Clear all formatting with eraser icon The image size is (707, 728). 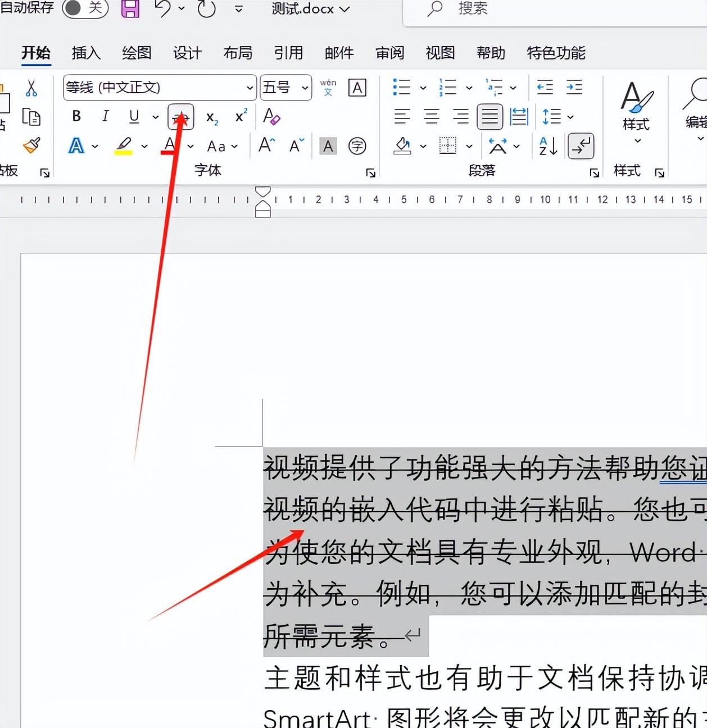(x=271, y=116)
